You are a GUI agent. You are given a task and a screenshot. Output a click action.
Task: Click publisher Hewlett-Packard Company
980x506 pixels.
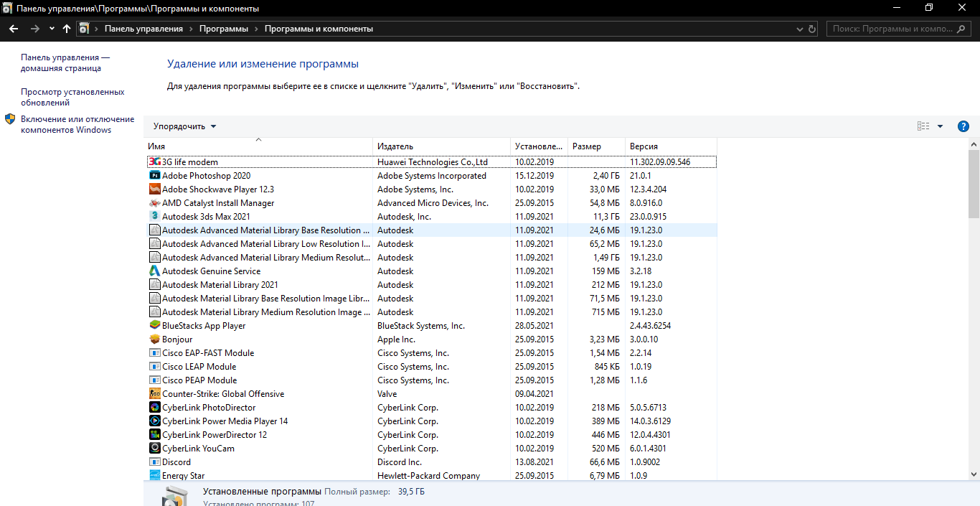pos(428,476)
